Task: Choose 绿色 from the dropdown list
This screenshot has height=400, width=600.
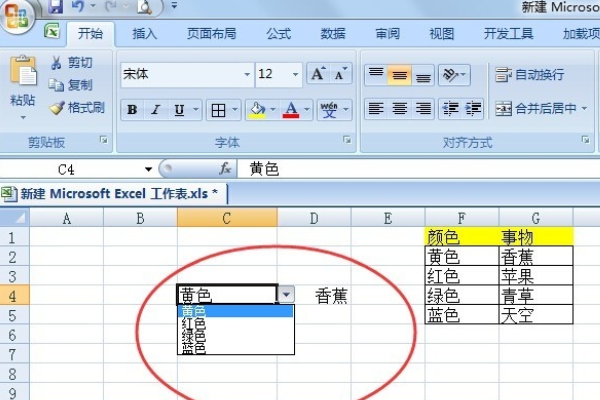Action: click(x=236, y=336)
